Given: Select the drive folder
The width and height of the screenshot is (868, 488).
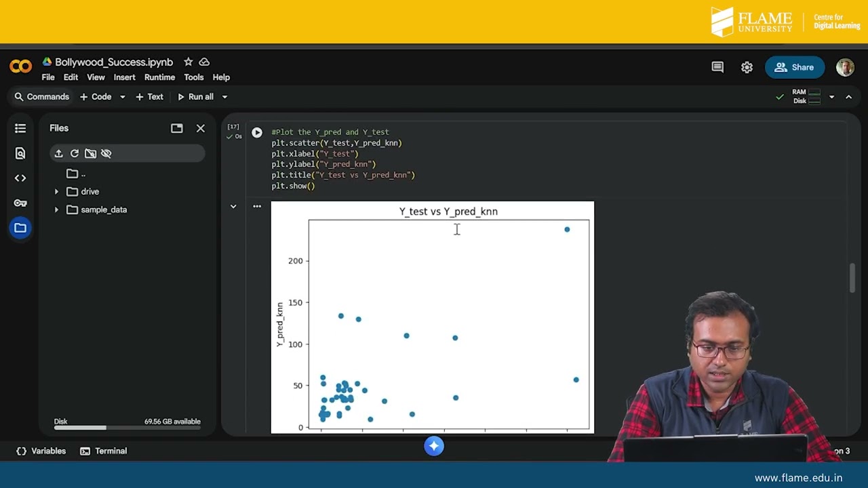Looking at the screenshot, I should 83,192.
